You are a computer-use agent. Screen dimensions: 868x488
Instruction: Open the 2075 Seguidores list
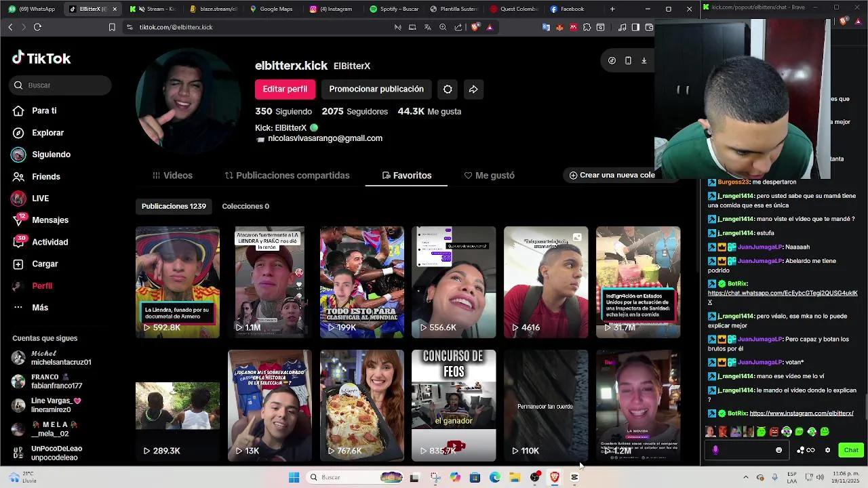355,111
